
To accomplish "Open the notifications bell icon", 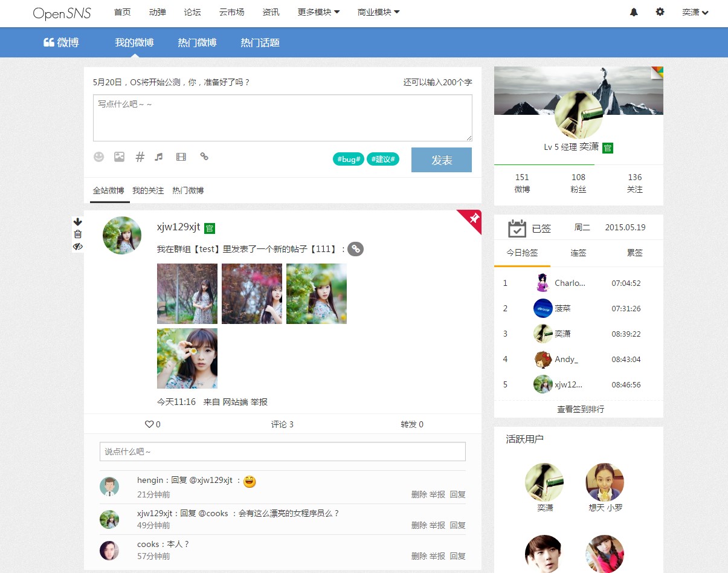I will [634, 12].
